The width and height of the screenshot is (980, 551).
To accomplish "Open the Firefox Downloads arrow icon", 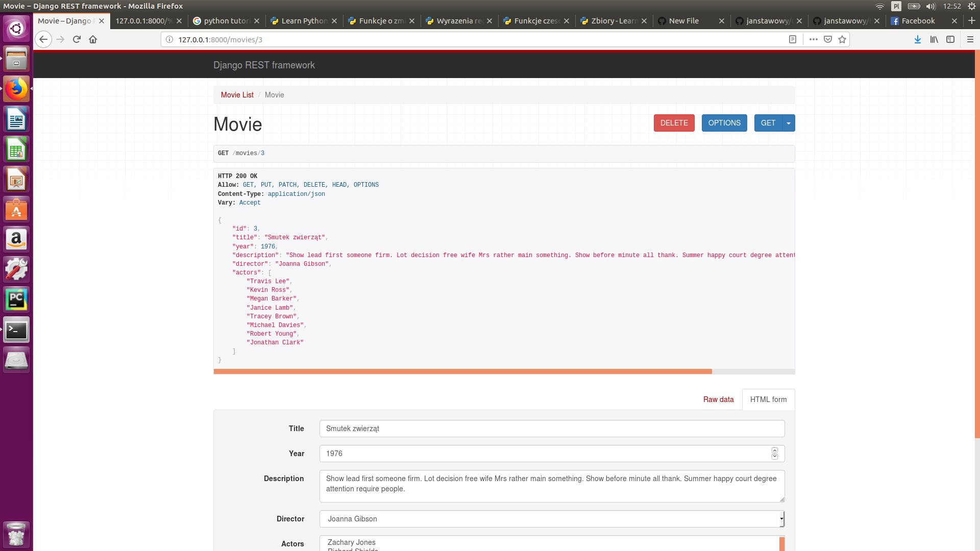I will tap(918, 39).
